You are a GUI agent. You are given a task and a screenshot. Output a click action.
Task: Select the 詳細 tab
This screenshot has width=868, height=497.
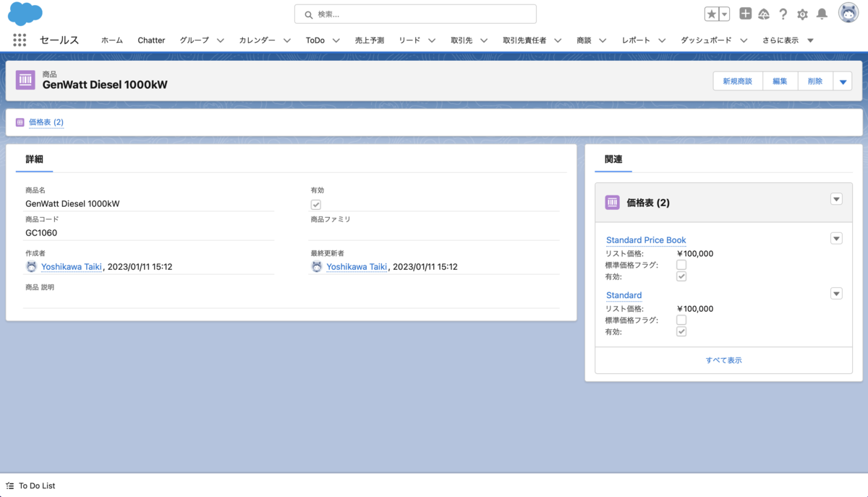click(35, 159)
